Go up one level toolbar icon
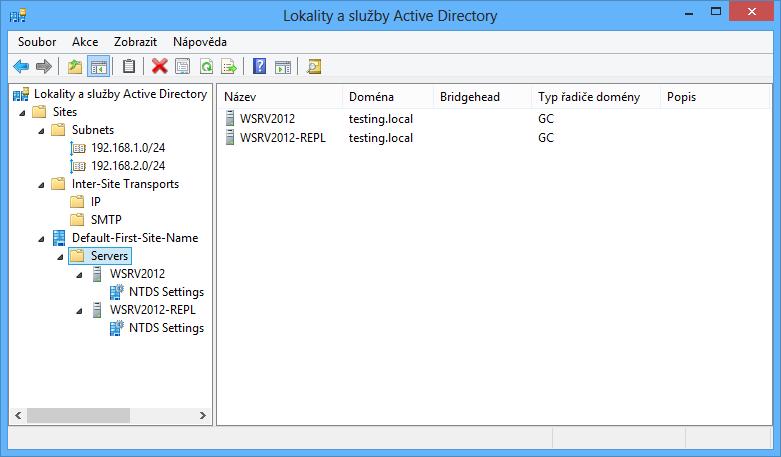Screen dimensions: 781x457 (x=75, y=66)
